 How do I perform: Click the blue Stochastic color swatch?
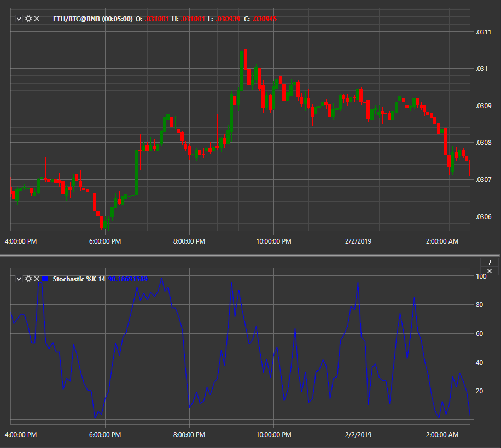pos(45,279)
